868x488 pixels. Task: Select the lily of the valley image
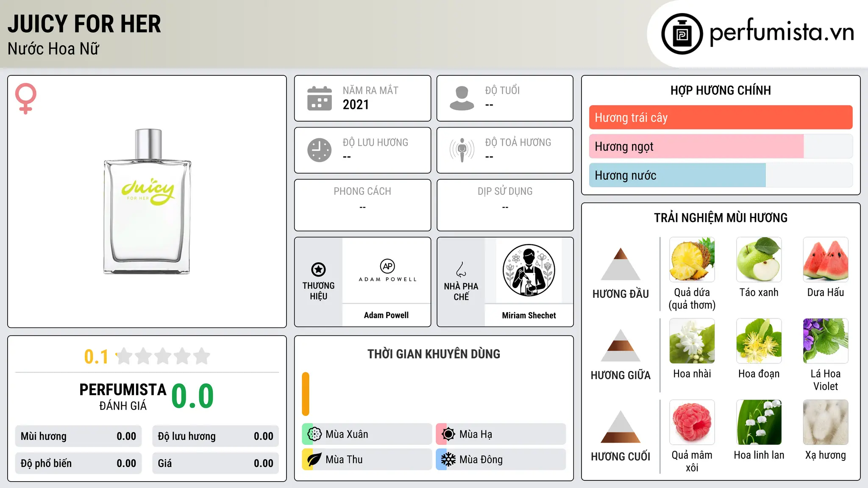(759, 422)
